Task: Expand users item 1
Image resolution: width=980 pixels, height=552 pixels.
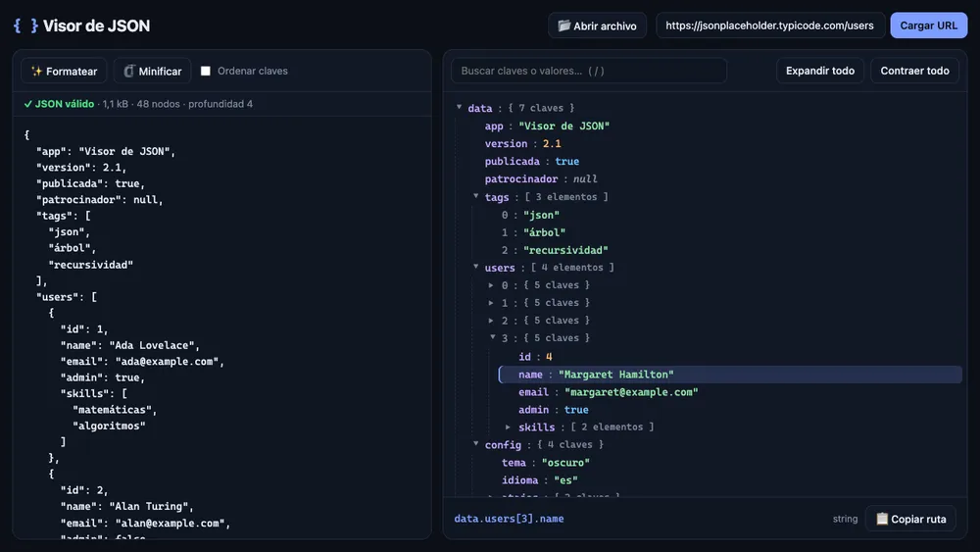Action: (x=491, y=303)
